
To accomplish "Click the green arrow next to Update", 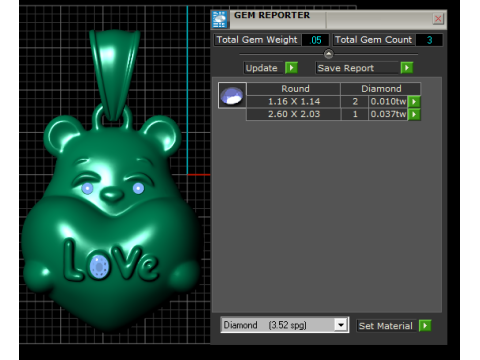I will point(291,68).
